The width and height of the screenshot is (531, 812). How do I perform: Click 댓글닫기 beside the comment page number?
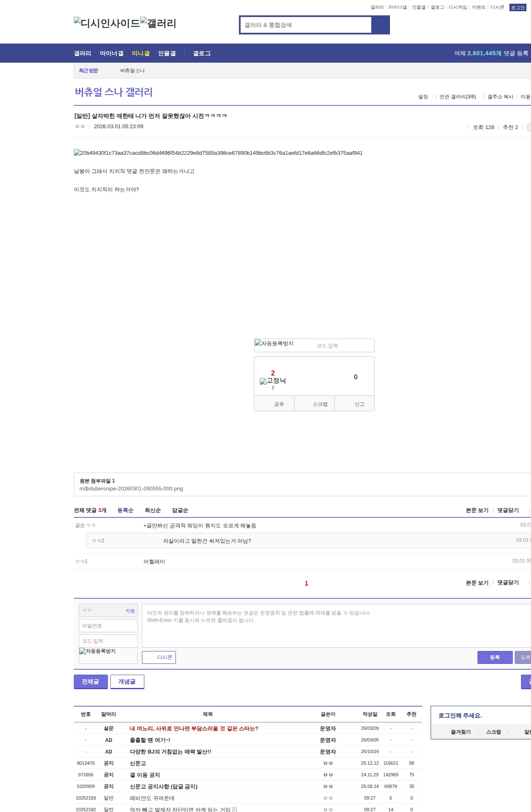point(508,583)
